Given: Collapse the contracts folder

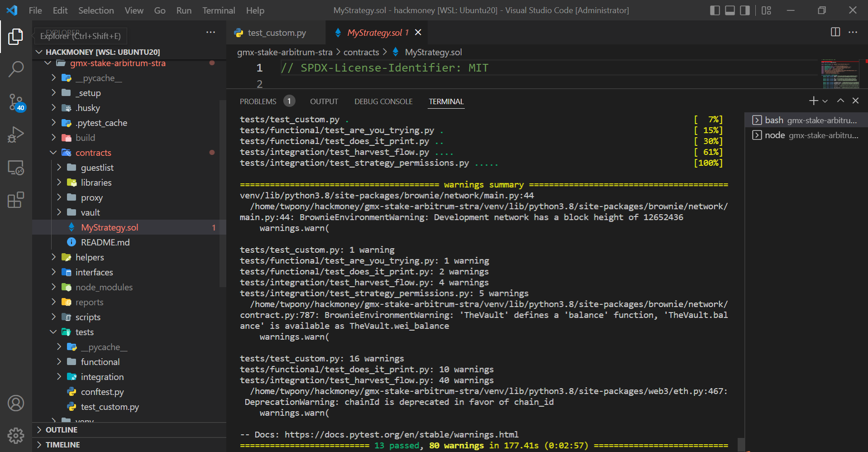Looking at the screenshot, I should pos(129,153).
